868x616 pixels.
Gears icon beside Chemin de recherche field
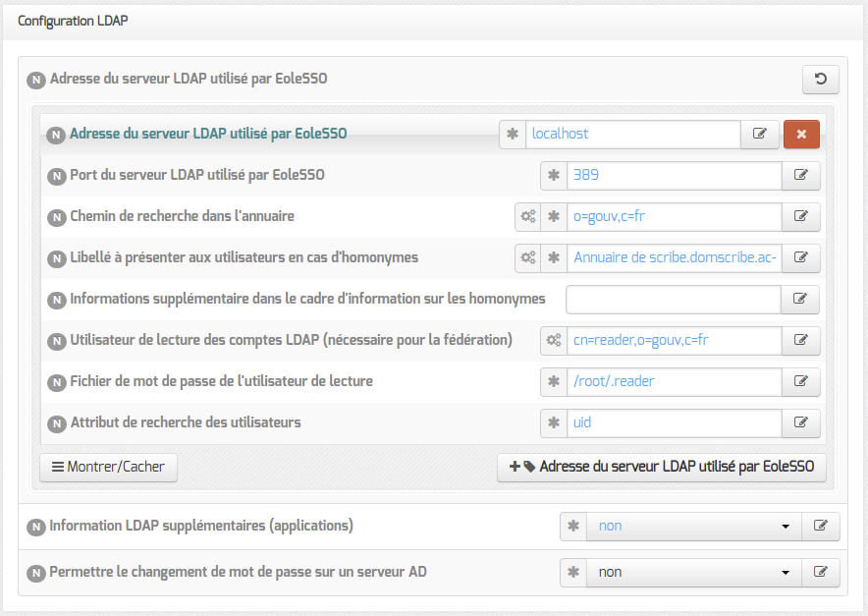click(x=528, y=216)
